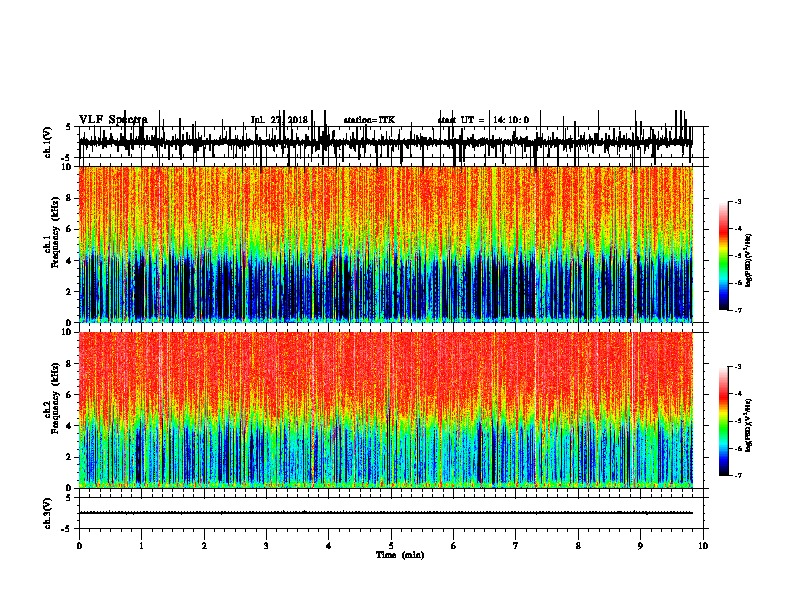Screen dimensions: 792x612
Task: Click the "station=ITK" header label
Action: [369, 120]
